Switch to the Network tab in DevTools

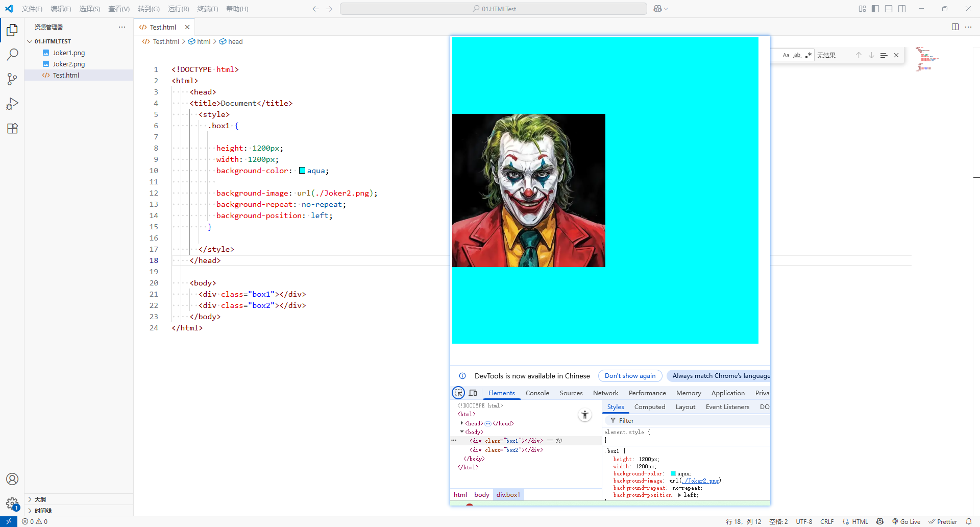(605, 393)
